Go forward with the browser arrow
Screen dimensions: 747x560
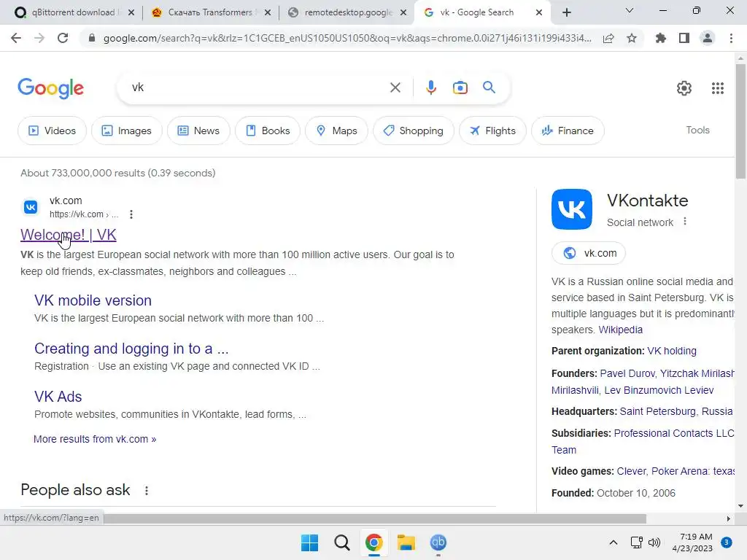pyautogui.click(x=39, y=38)
